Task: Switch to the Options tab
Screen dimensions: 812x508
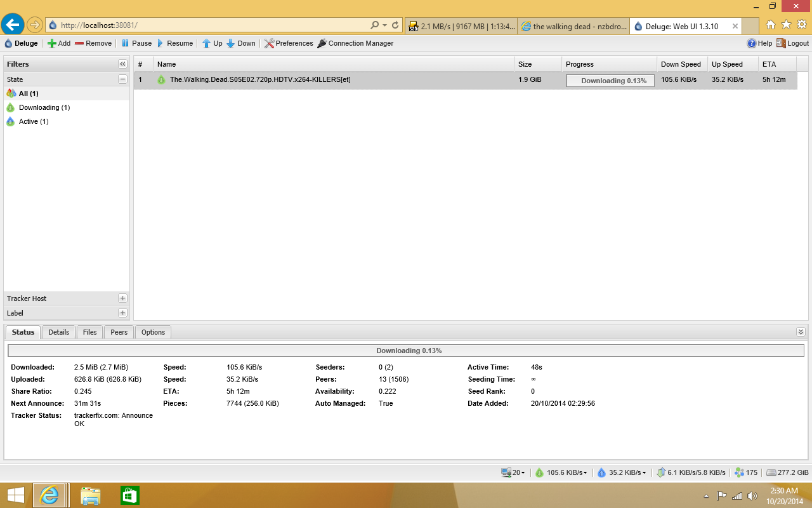Action: pyautogui.click(x=153, y=332)
